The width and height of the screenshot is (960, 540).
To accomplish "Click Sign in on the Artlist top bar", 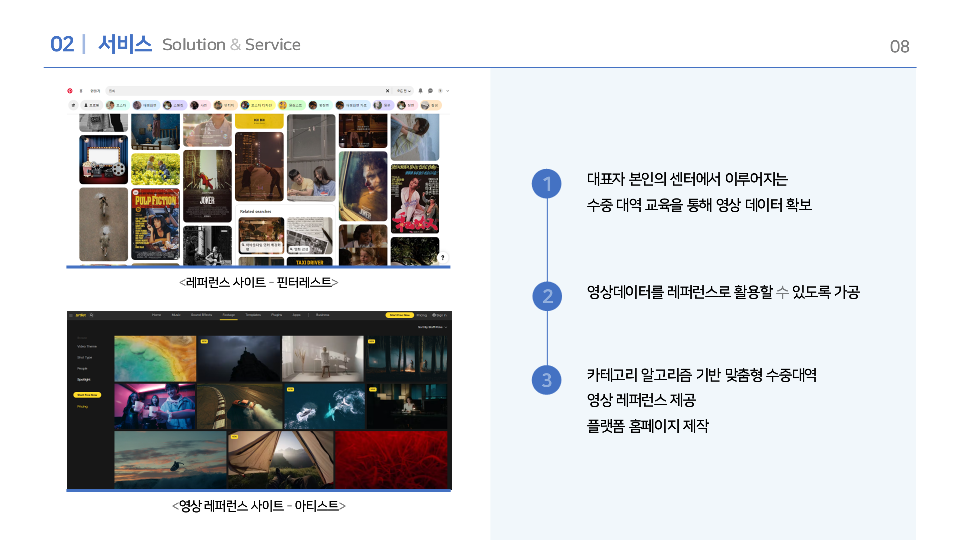I will (x=443, y=315).
